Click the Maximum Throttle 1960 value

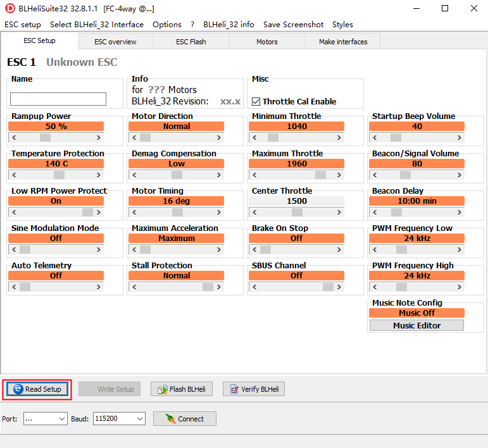click(x=297, y=164)
